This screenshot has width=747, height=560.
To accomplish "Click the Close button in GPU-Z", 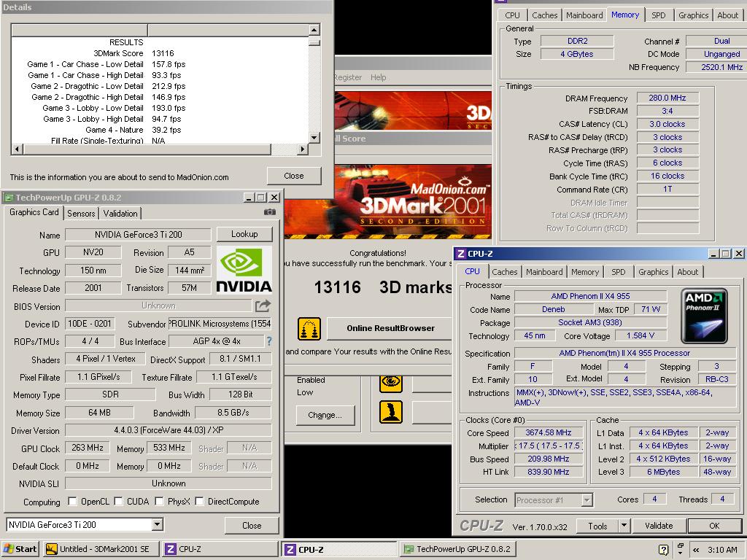I will [252, 525].
